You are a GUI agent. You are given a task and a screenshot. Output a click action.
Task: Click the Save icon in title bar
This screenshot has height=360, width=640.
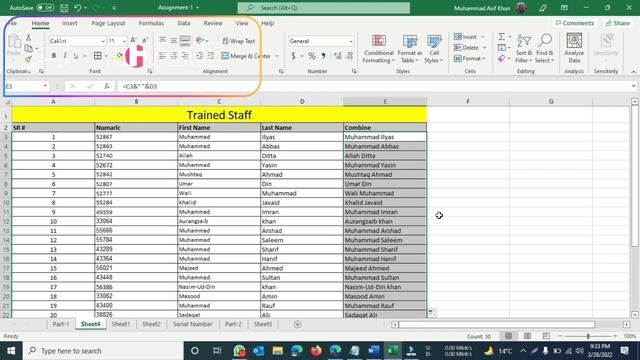tap(64, 8)
